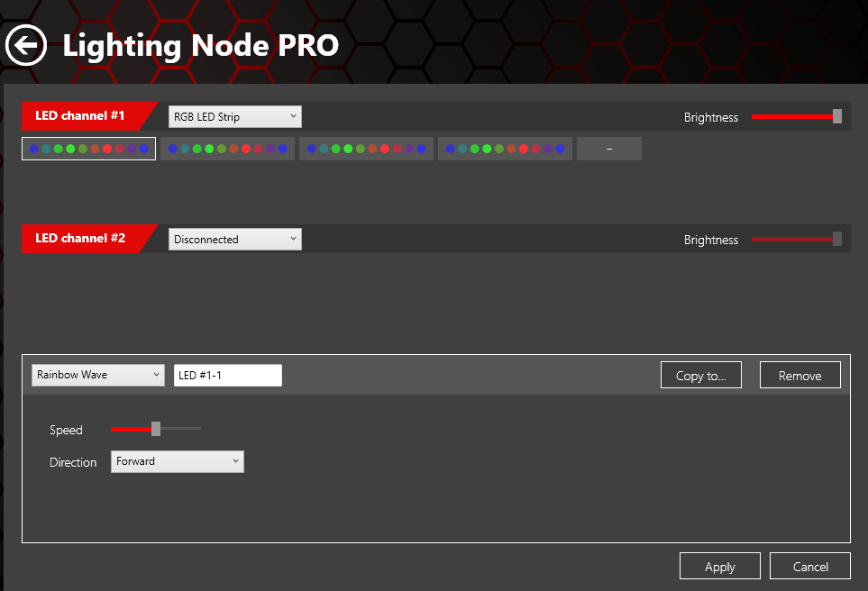
Task: Select the first LED strip preview
Action: [x=87, y=148]
